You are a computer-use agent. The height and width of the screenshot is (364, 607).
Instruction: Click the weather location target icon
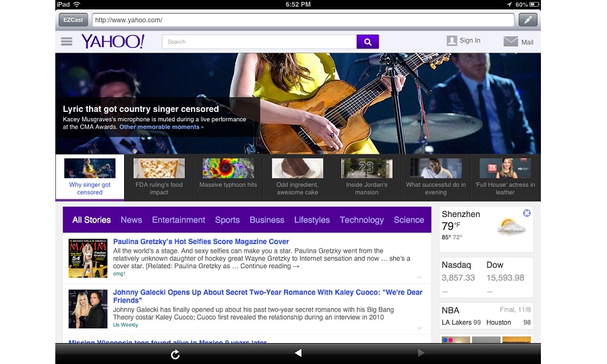pos(527,213)
